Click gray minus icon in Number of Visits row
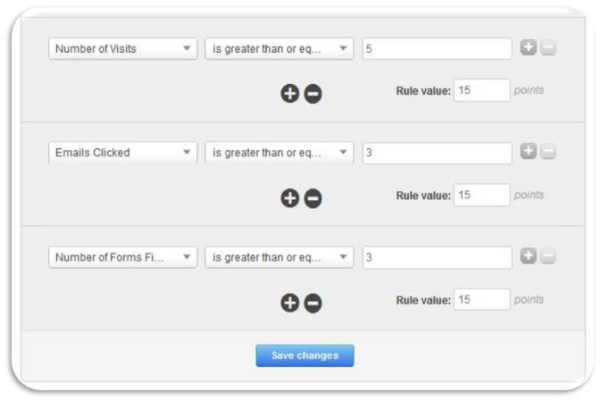This screenshot has height=401, width=600. tap(549, 48)
